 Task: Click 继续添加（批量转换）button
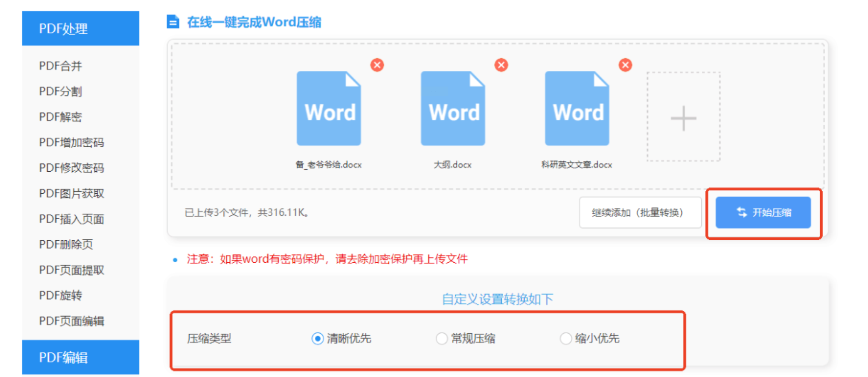(x=640, y=213)
